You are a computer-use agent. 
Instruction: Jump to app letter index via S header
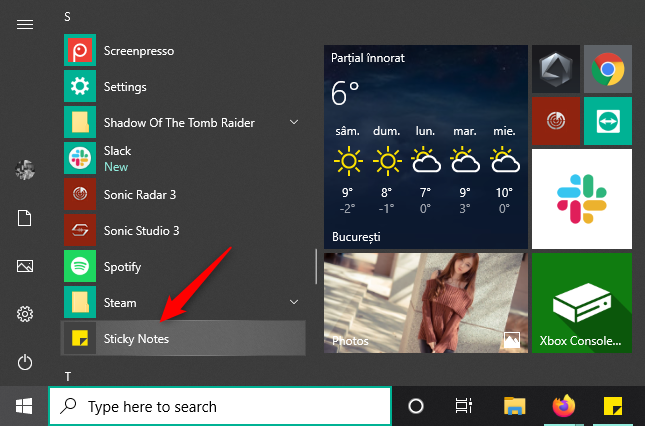click(x=68, y=17)
